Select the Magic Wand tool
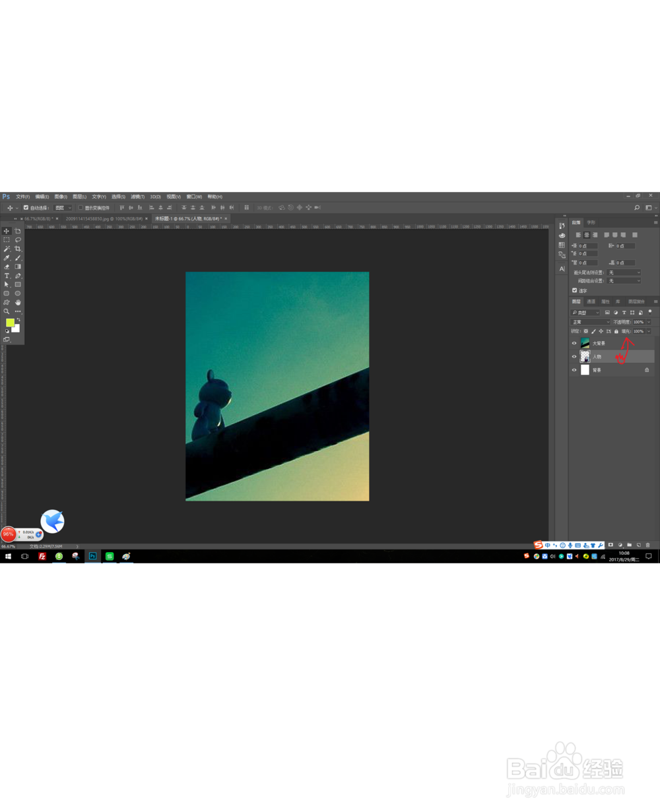 (x=7, y=249)
